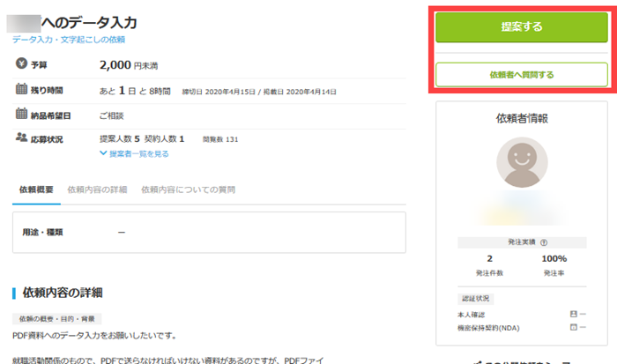
Task: Click the green 提案する button
Action: (522, 26)
